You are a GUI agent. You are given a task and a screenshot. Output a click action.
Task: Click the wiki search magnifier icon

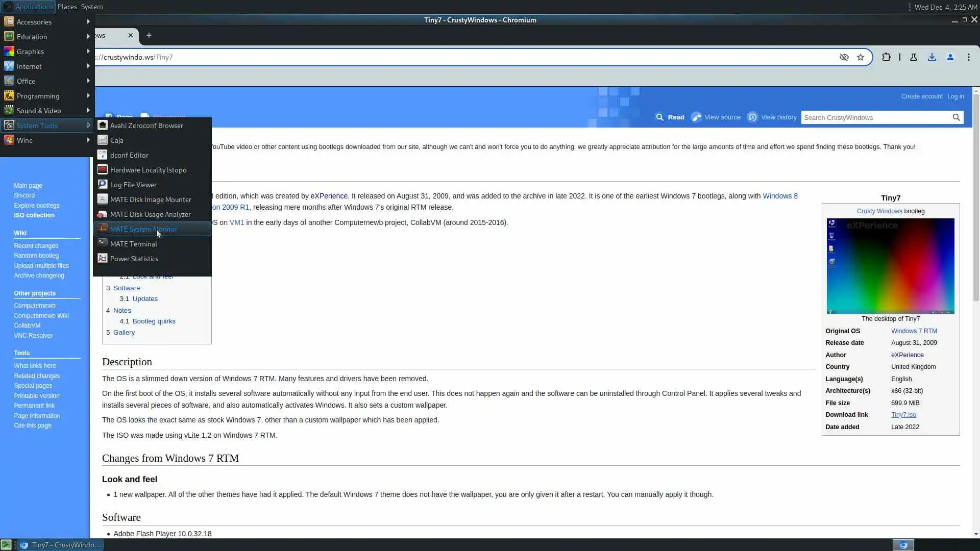click(x=956, y=117)
